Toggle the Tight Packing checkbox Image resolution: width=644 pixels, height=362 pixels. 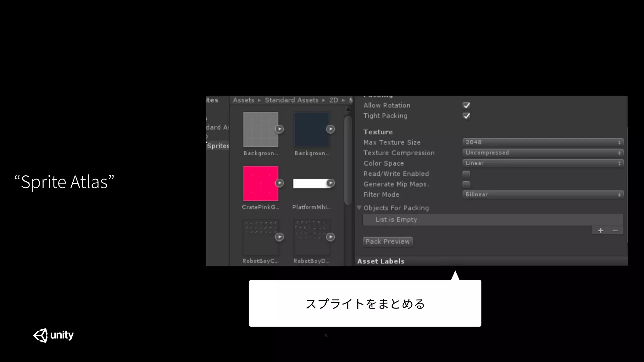click(x=466, y=116)
